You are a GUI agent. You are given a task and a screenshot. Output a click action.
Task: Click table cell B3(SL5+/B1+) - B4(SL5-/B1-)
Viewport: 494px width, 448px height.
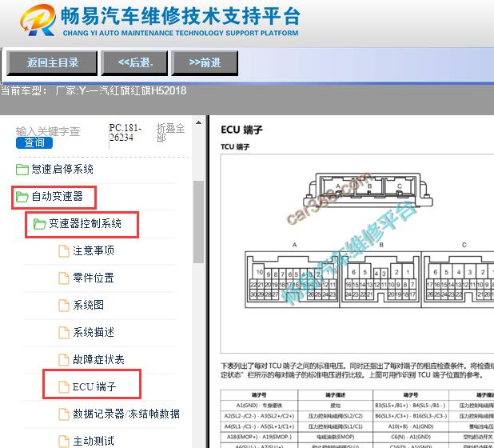click(x=411, y=406)
